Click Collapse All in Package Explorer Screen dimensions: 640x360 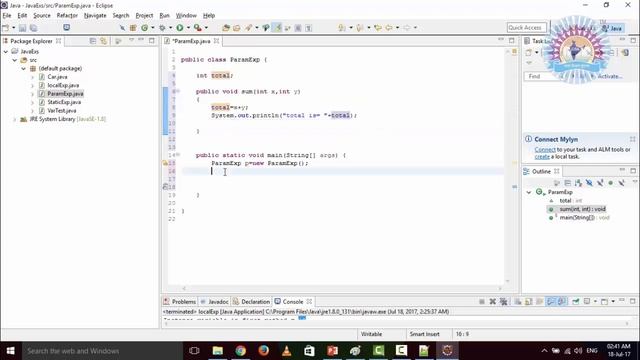click(93, 41)
